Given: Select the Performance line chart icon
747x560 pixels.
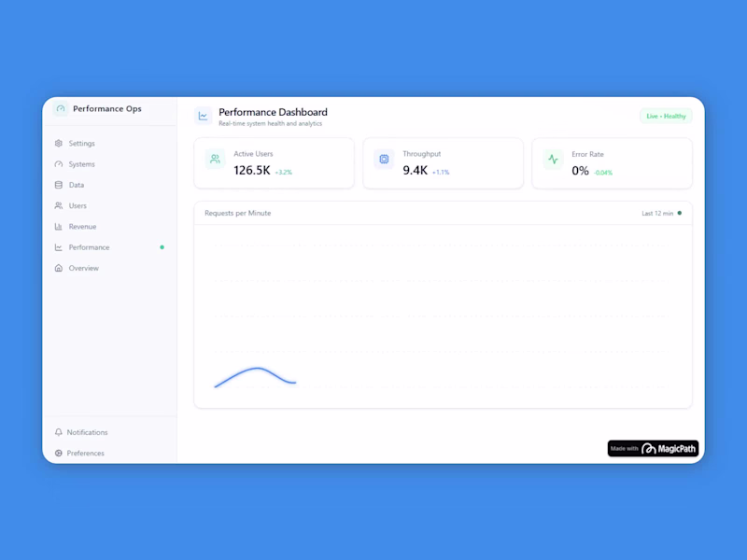Looking at the screenshot, I should (59, 247).
